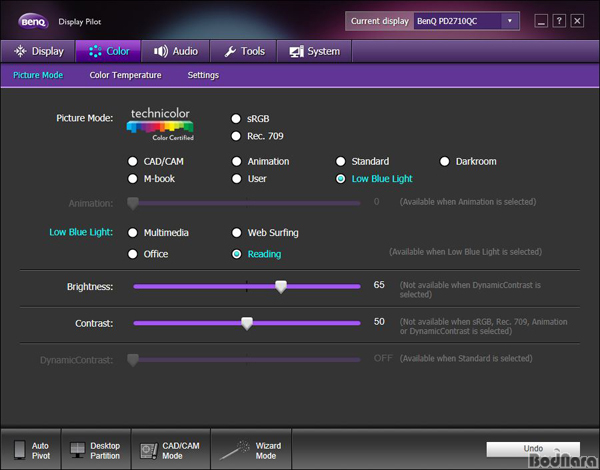
Task: Open Desktop Partition
Action: click(96, 450)
